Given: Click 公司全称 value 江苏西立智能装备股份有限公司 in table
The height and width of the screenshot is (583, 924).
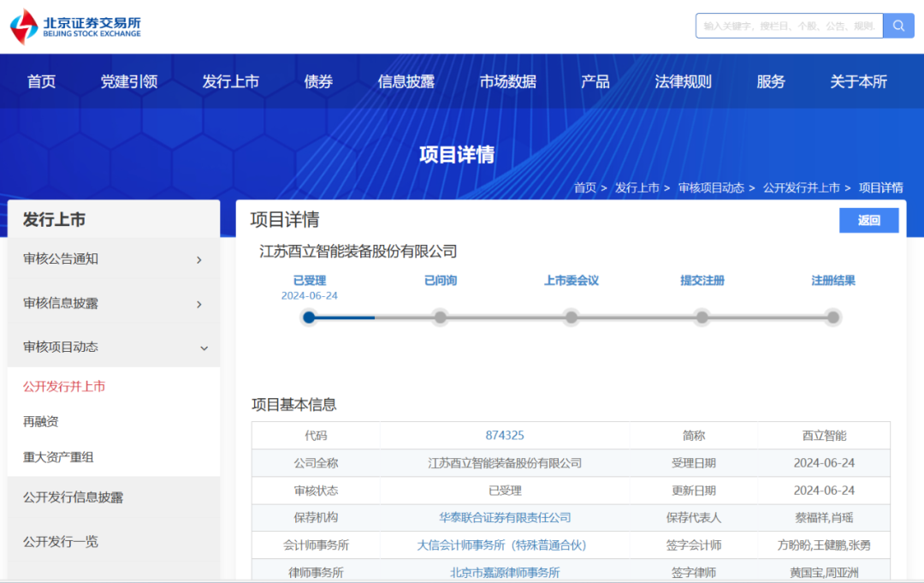Looking at the screenshot, I should [505, 463].
